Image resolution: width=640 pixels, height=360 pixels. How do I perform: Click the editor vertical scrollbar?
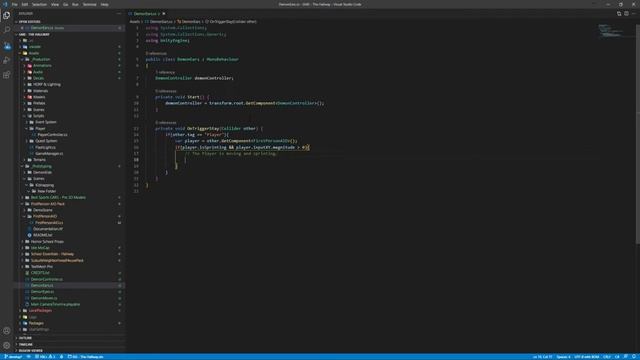pos(638,135)
